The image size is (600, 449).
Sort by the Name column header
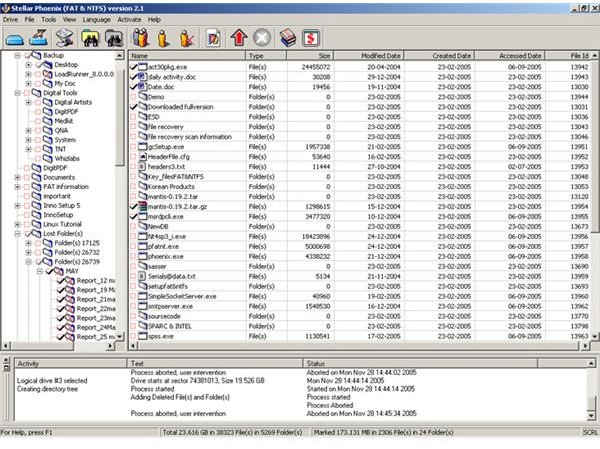(x=186, y=56)
